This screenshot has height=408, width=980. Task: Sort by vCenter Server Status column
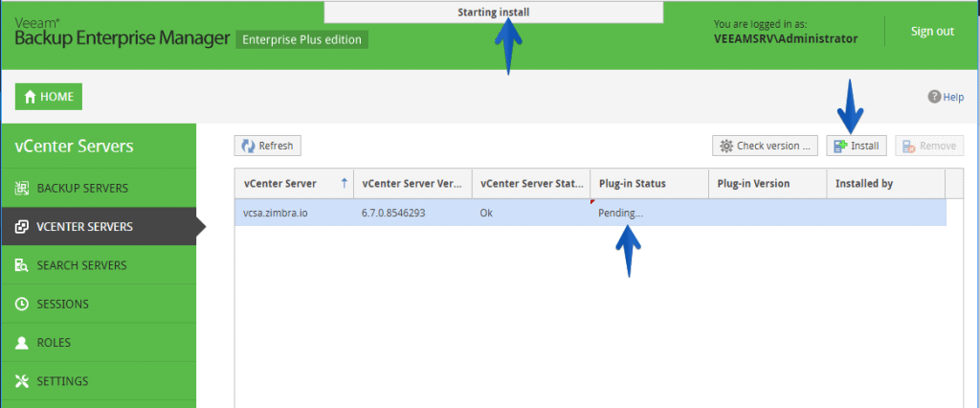(x=531, y=183)
